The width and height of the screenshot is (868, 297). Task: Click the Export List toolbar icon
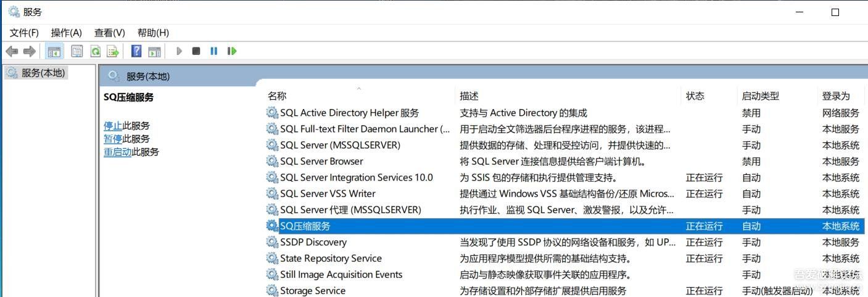pyautogui.click(x=113, y=51)
